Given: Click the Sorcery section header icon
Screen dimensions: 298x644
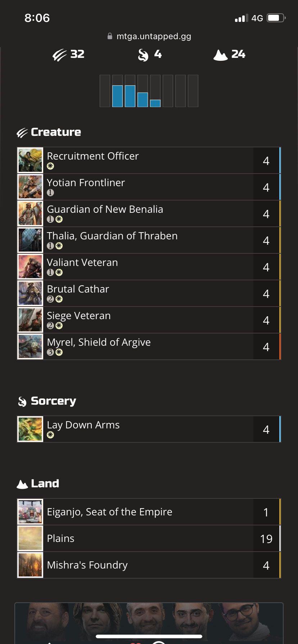Looking at the screenshot, I should click(22, 401).
